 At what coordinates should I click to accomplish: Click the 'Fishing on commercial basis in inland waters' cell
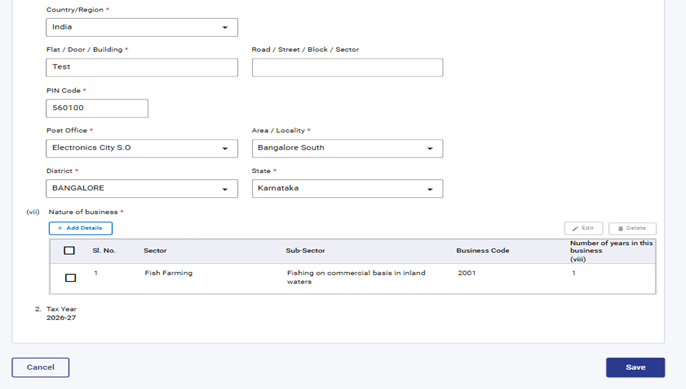click(x=356, y=277)
